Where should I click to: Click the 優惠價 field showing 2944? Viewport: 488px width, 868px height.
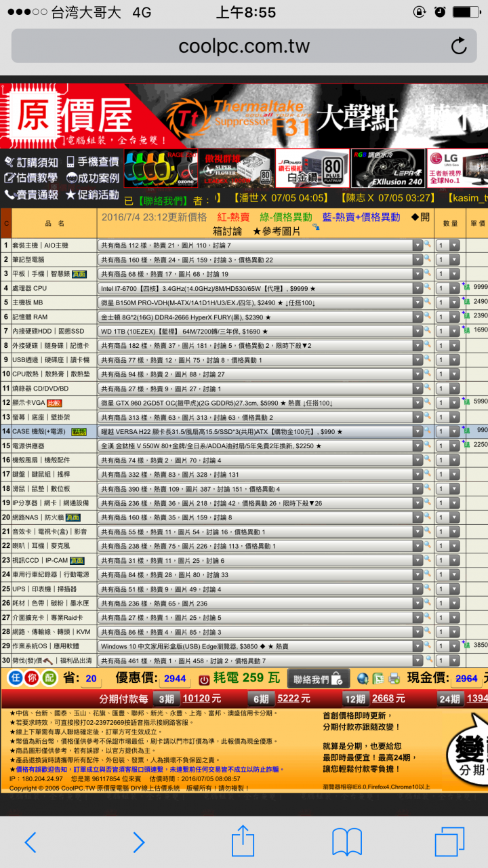click(x=175, y=679)
